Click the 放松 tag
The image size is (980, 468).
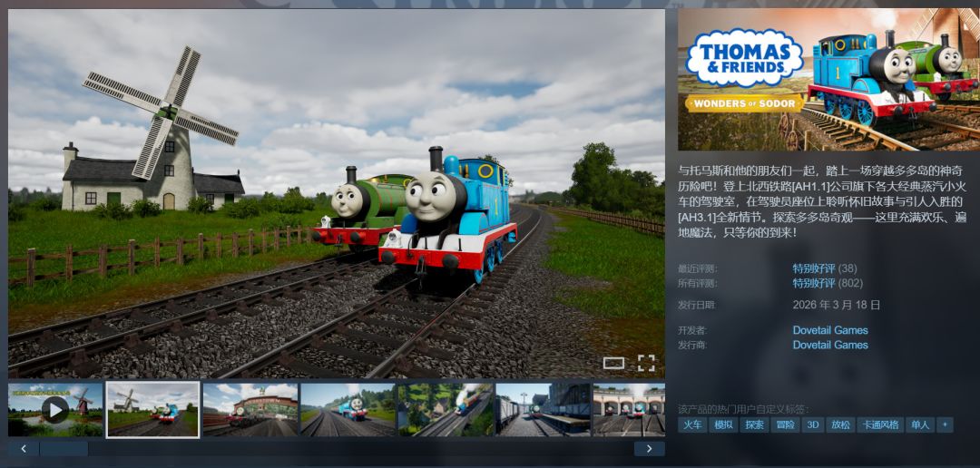(840, 424)
